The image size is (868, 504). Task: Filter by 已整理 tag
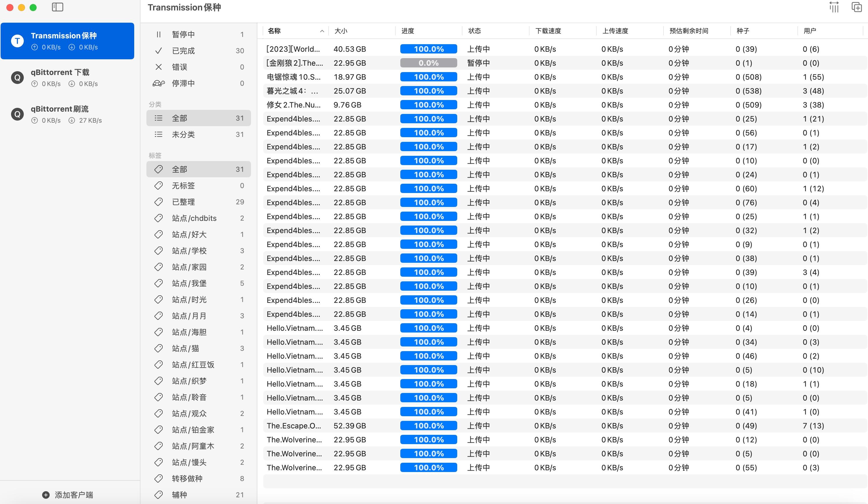click(199, 202)
